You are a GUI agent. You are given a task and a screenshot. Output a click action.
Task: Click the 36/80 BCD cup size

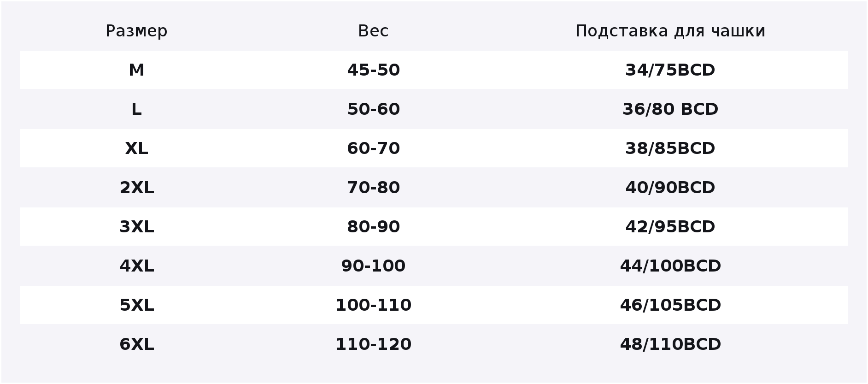click(x=670, y=109)
